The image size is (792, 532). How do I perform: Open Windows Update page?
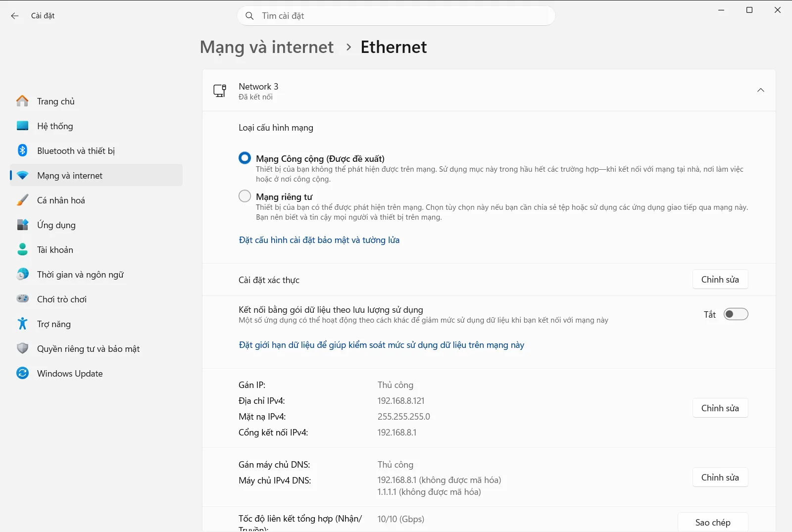(x=96, y=373)
